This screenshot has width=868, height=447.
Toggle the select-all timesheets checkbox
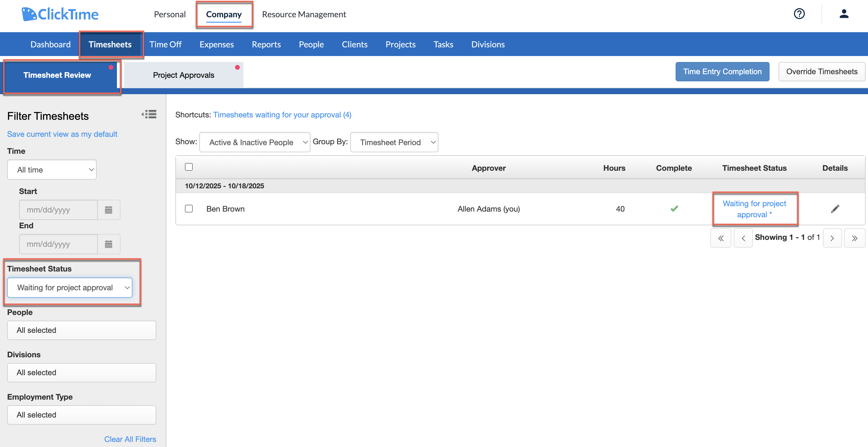[189, 167]
